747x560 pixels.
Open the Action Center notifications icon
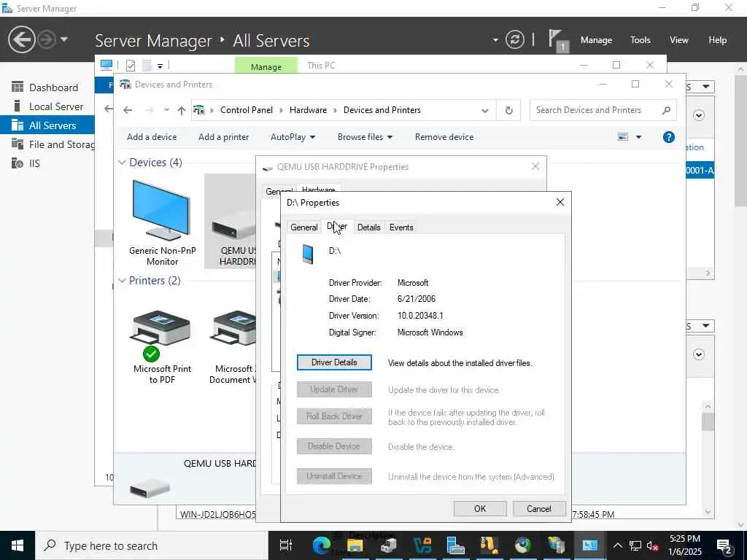[724, 545]
